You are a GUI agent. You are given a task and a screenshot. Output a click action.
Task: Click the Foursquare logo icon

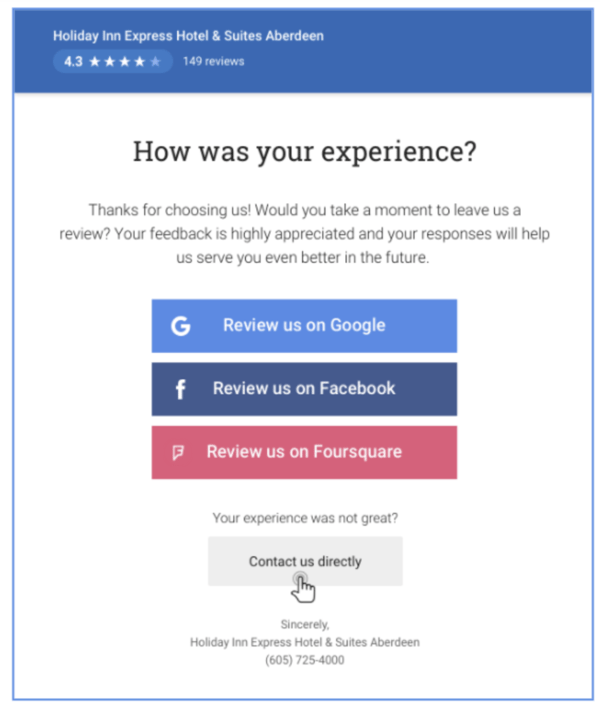pos(178,452)
